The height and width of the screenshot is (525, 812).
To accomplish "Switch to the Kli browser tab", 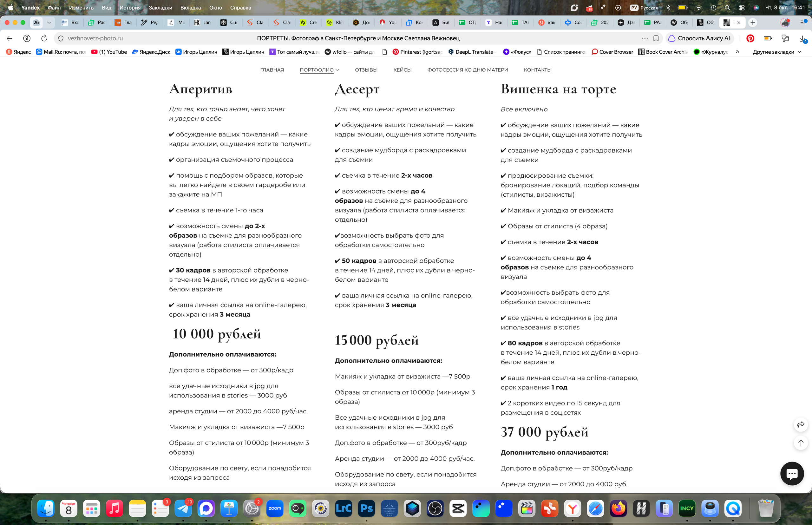I will pyautogui.click(x=335, y=23).
